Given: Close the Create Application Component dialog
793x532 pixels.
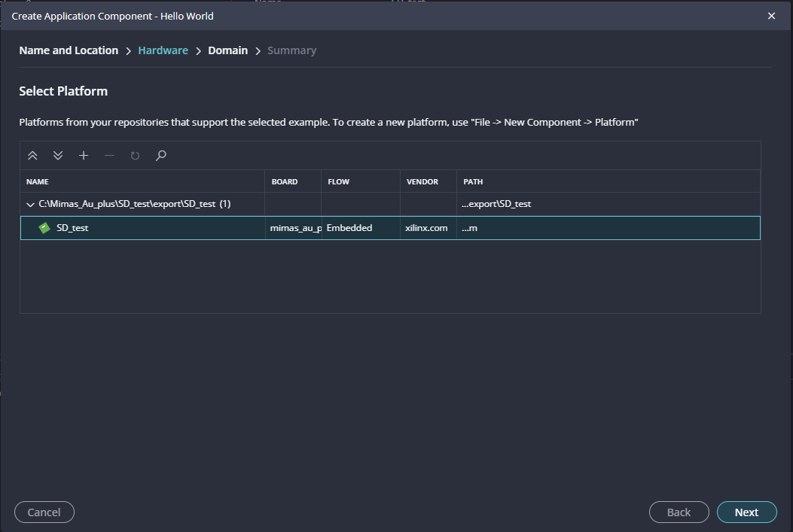Looking at the screenshot, I should point(771,16).
